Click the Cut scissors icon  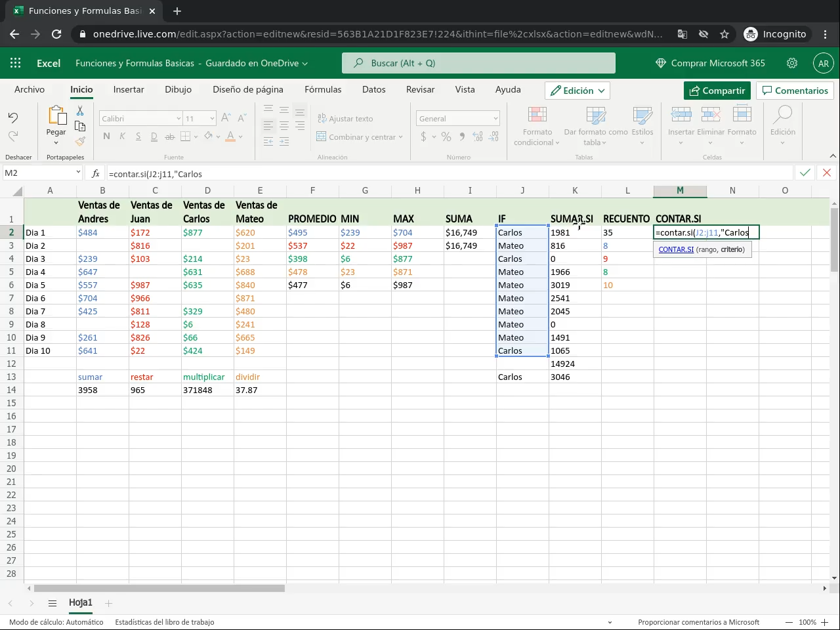pyautogui.click(x=80, y=111)
